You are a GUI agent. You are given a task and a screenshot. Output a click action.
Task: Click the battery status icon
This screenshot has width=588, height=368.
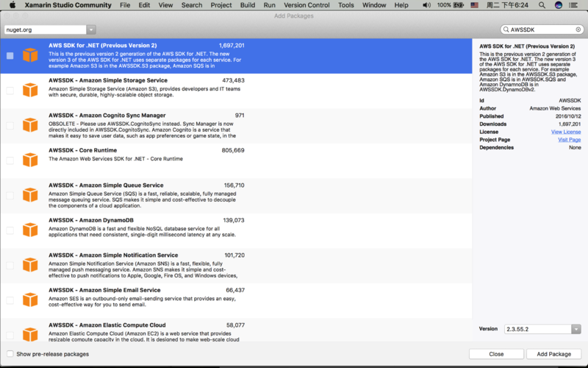click(x=458, y=5)
